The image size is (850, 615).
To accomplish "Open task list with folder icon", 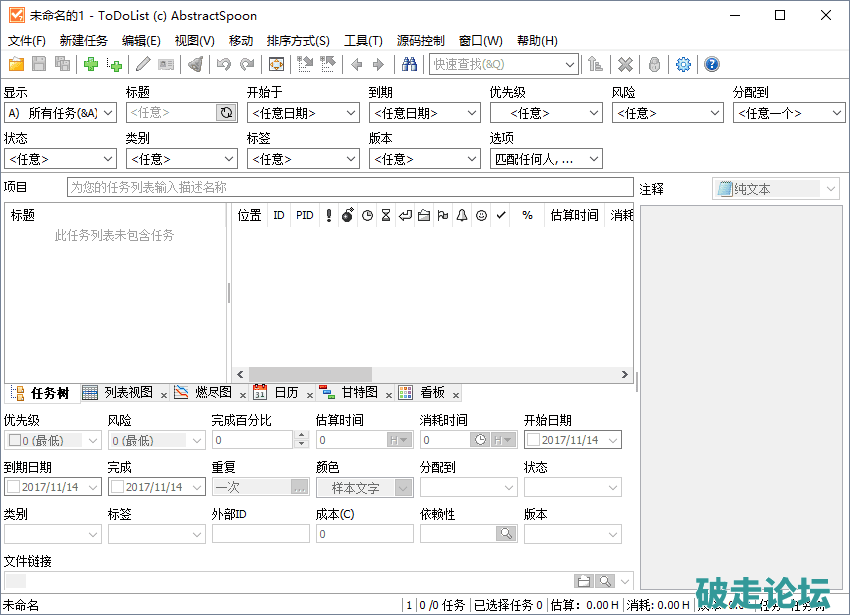I will coord(16,65).
